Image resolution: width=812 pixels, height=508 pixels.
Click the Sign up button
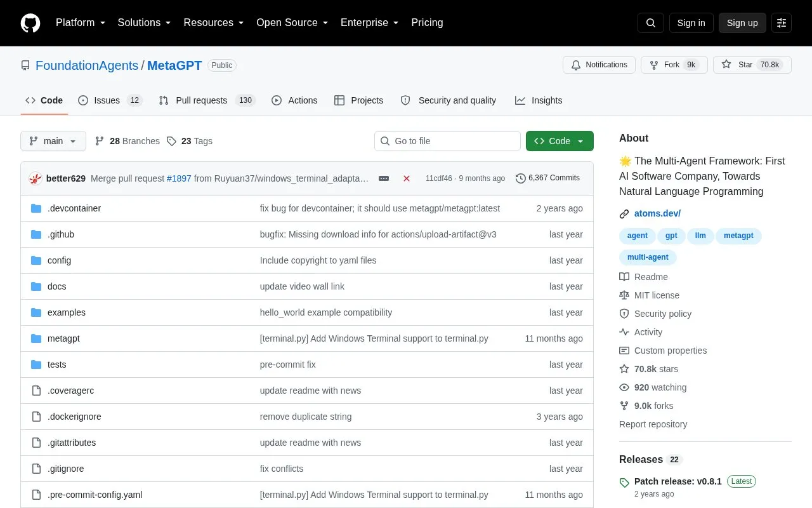(x=742, y=23)
